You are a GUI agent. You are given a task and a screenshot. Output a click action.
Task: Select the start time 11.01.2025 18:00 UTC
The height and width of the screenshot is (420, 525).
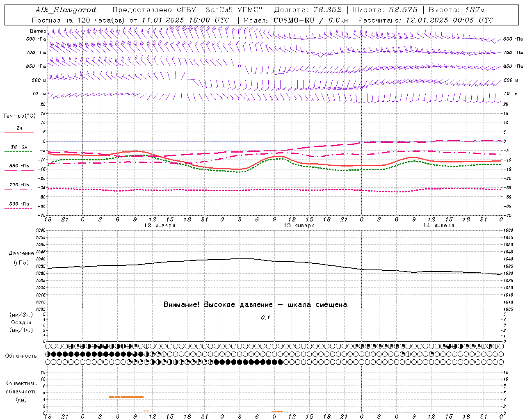[x=185, y=20]
